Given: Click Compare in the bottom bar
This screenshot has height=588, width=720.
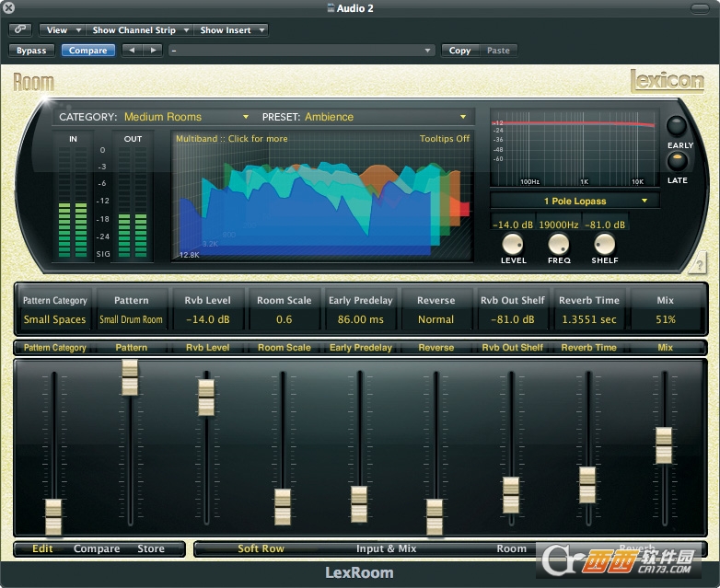Looking at the screenshot, I should 97,548.
